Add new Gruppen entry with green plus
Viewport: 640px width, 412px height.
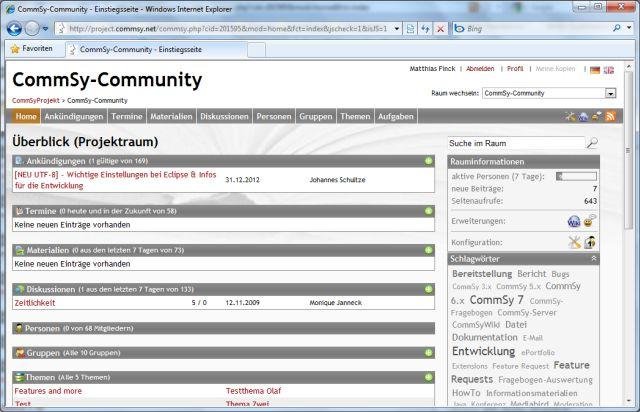(x=428, y=352)
